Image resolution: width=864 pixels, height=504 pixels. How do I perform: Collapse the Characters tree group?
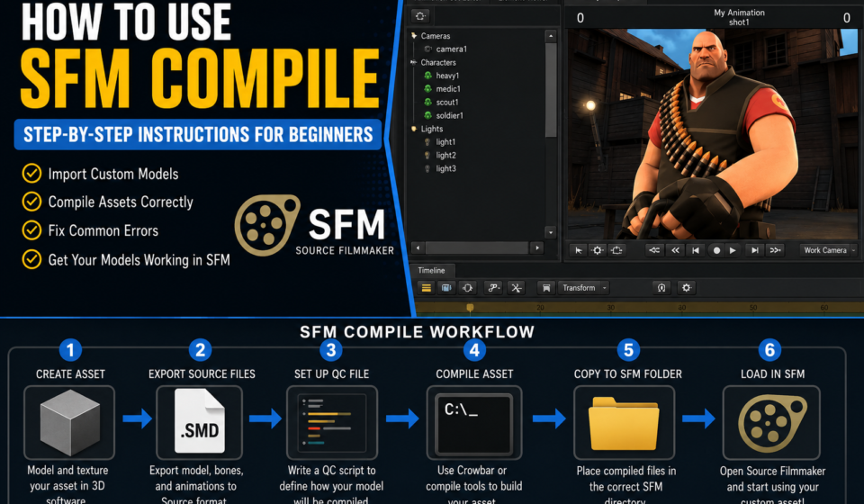pyautogui.click(x=414, y=62)
